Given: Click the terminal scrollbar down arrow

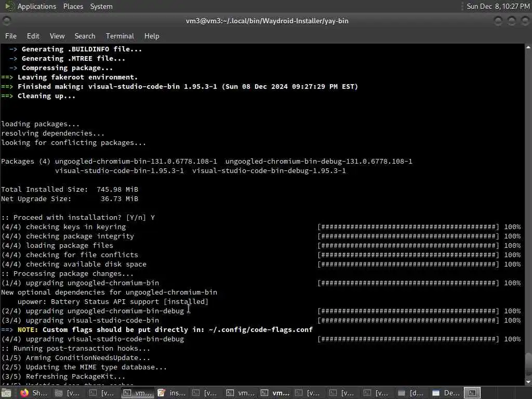Looking at the screenshot, I should (528, 382).
